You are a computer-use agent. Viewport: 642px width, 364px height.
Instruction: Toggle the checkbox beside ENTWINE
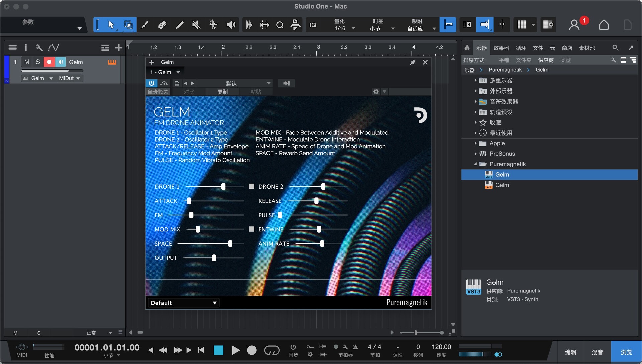tap(251, 229)
